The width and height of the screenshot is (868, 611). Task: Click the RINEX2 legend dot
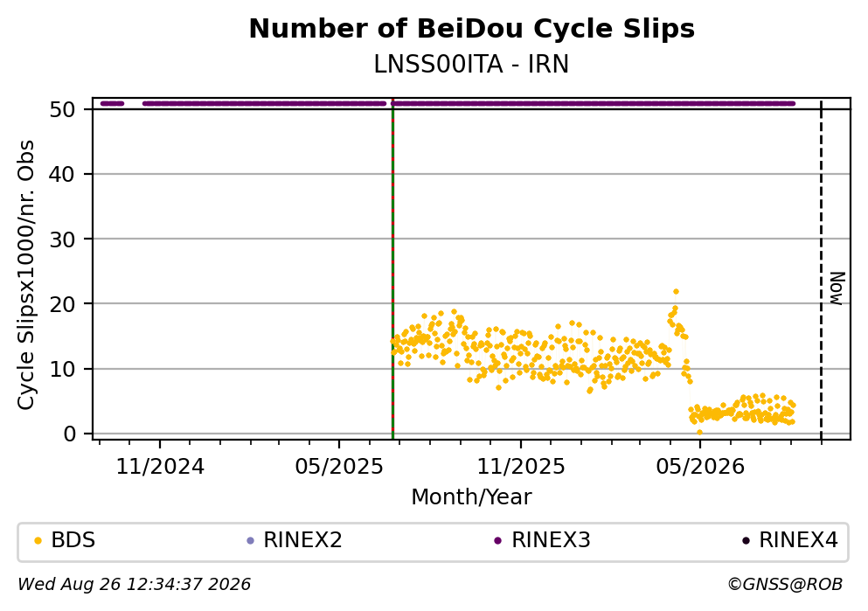(x=250, y=541)
